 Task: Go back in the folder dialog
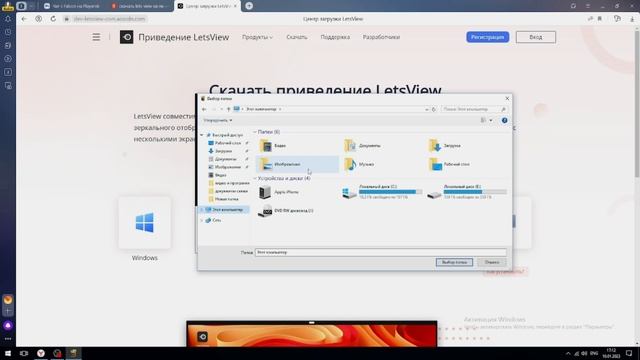[204, 109]
